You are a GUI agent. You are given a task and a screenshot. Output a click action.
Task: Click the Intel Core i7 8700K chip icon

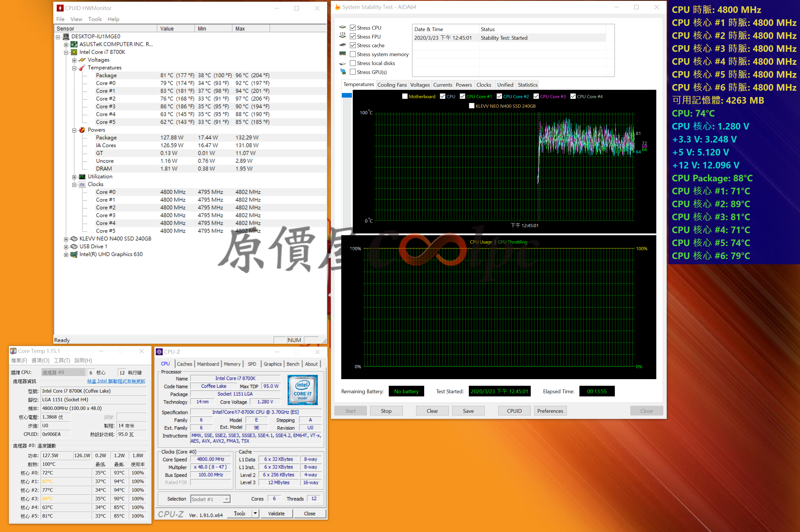click(x=74, y=52)
